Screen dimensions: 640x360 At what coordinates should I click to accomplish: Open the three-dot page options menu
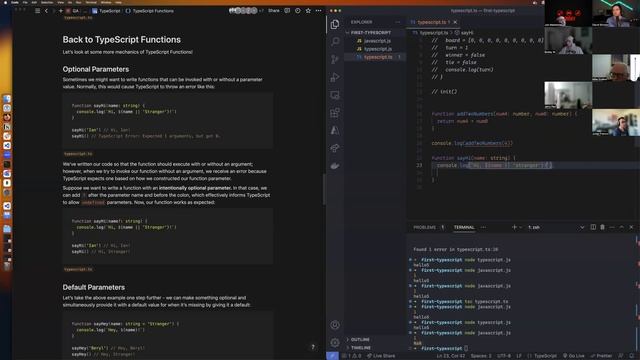click(318, 11)
